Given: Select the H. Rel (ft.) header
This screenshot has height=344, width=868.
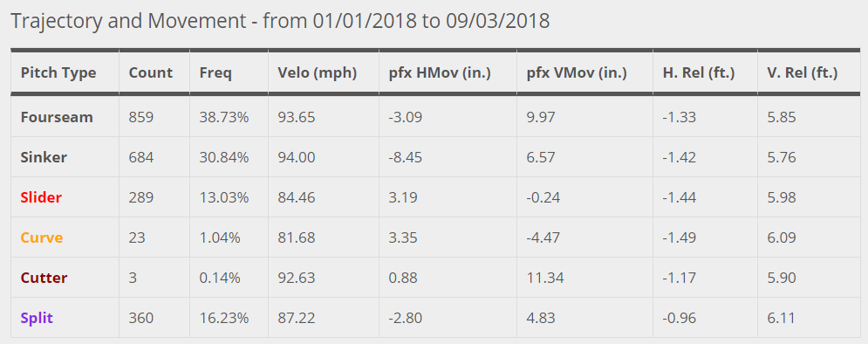Looking at the screenshot, I should click(699, 72).
